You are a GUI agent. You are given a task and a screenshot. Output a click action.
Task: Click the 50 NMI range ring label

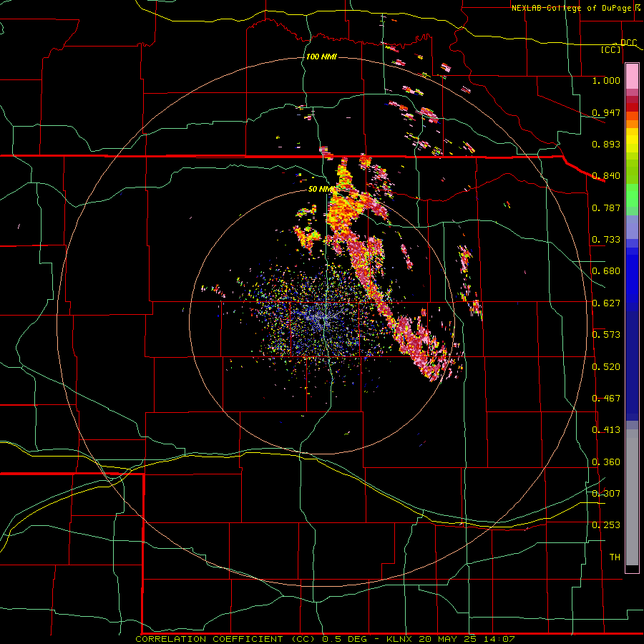[x=321, y=189]
